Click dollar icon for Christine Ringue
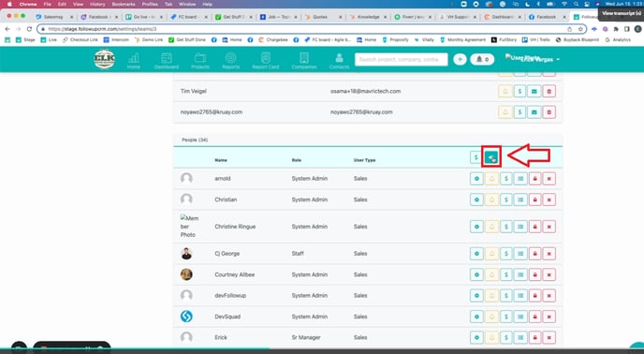 (506, 227)
